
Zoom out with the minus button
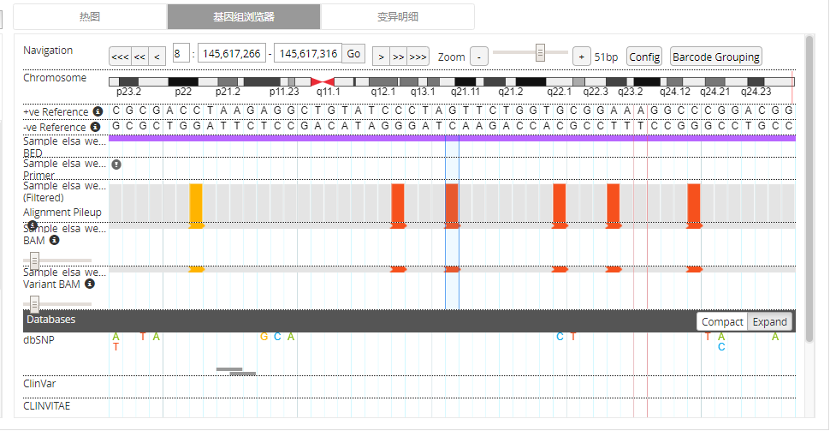479,56
